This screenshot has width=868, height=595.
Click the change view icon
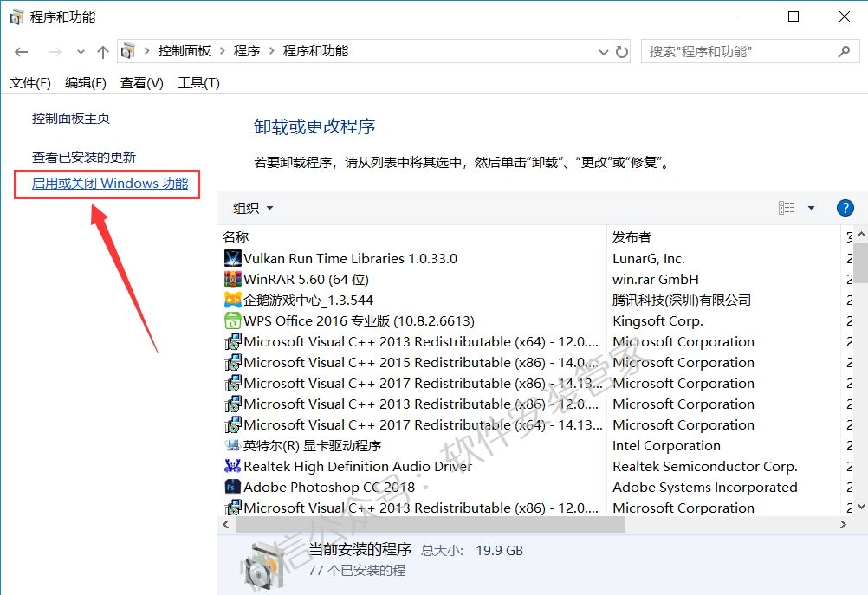[787, 208]
